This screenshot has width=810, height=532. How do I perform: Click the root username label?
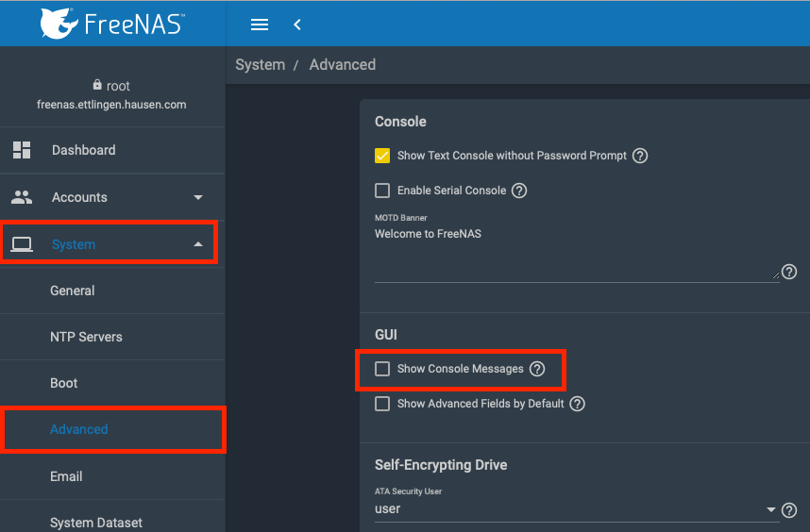click(118, 86)
